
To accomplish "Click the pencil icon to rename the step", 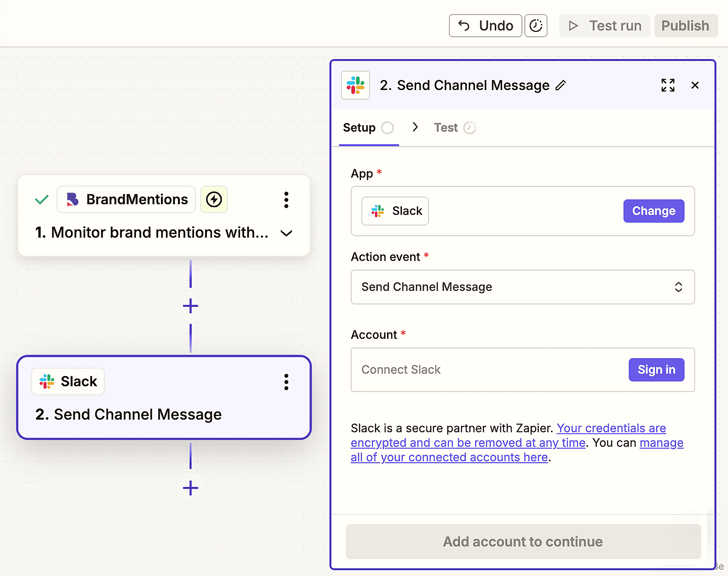I will 561,85.
